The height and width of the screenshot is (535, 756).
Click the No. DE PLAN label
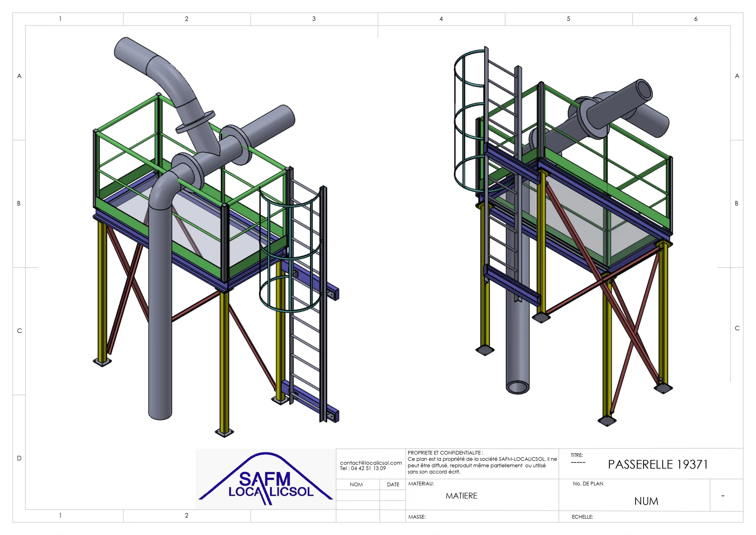tap(588, 484)
